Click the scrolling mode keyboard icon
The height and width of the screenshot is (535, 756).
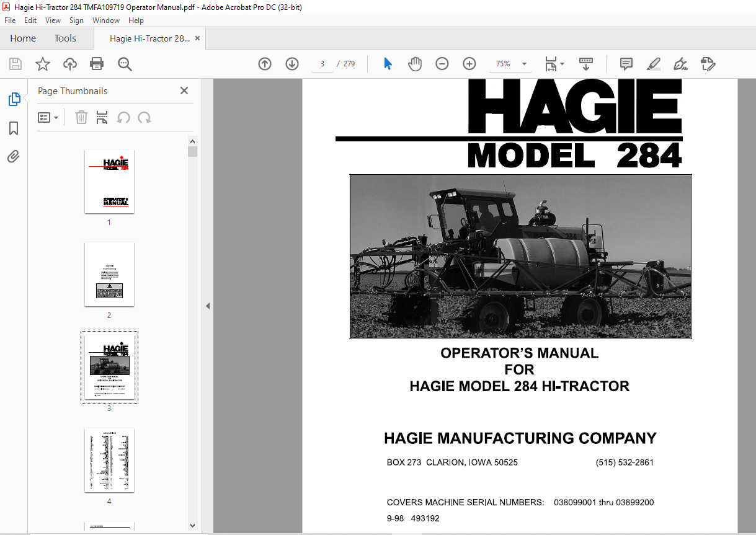click(586, 64)
